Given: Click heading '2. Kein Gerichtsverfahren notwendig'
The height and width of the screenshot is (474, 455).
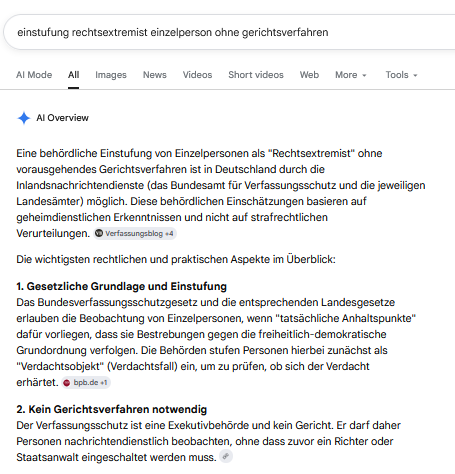Looking at the screenshot, I should click(112, 409).
